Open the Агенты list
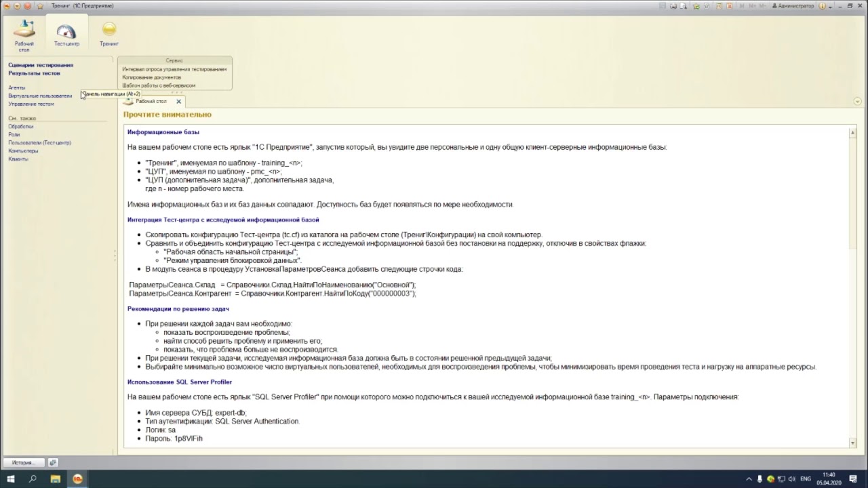868x488 pixels. (x=17, y=87)
